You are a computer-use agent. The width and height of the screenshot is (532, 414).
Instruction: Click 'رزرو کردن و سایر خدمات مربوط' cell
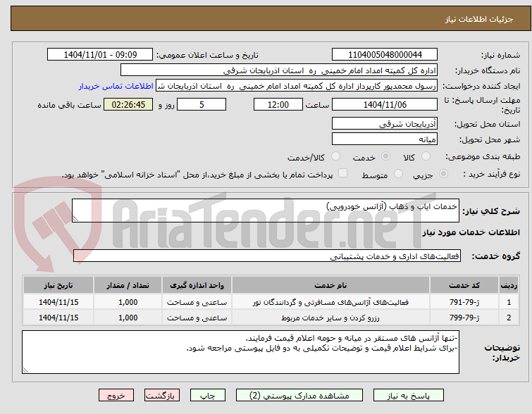[x=330, y=318]
